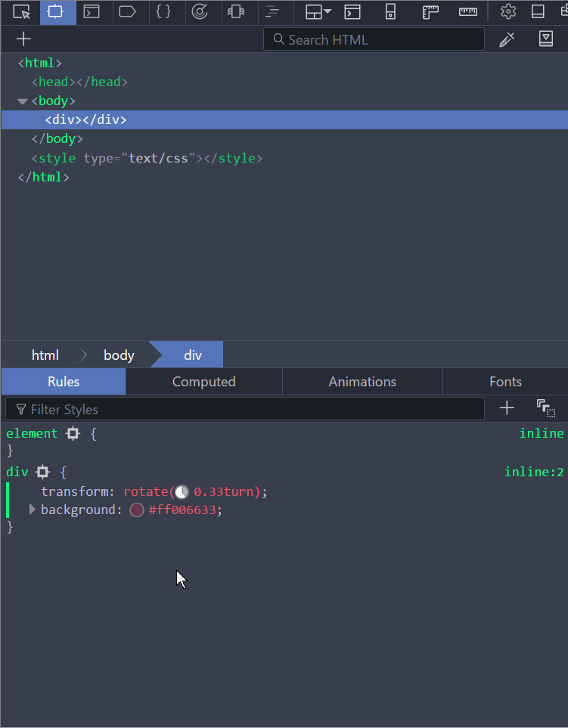Edit the transform property name

(74, 491)
